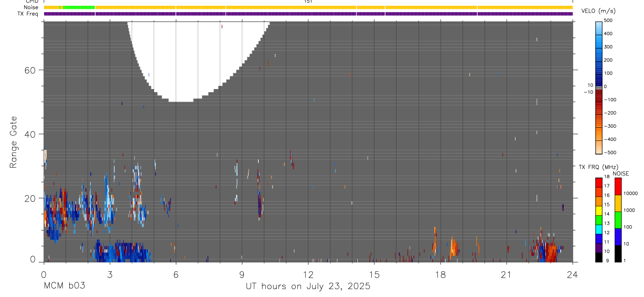644x297 pixels.
Task: Click the "TX Freq" row label at the top
Action: [x=28, y=14]
